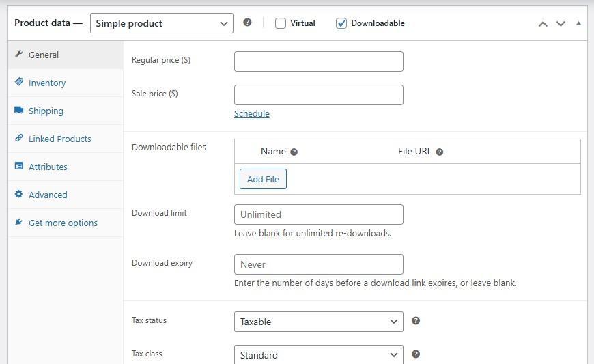Click help icon beside Tax status

[416, 321]
